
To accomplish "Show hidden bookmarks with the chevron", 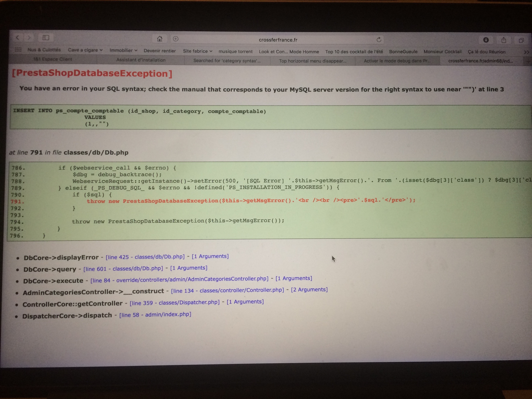I will coord(526,52).
